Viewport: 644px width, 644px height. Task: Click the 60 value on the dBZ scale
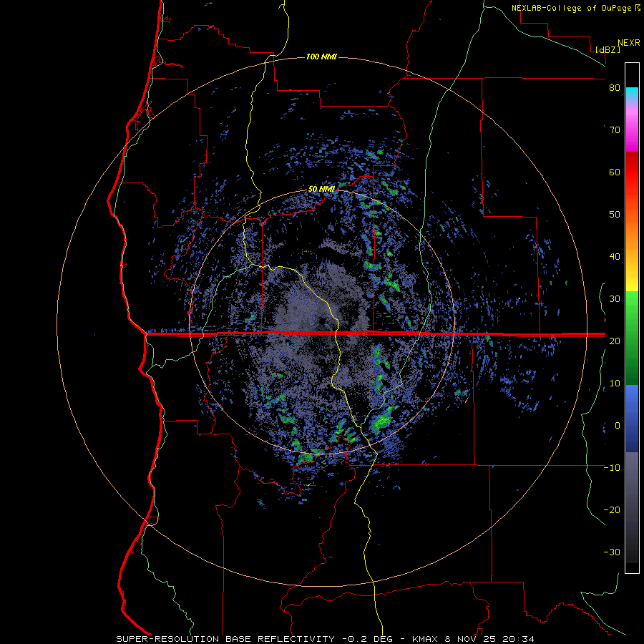coord(615,172)
